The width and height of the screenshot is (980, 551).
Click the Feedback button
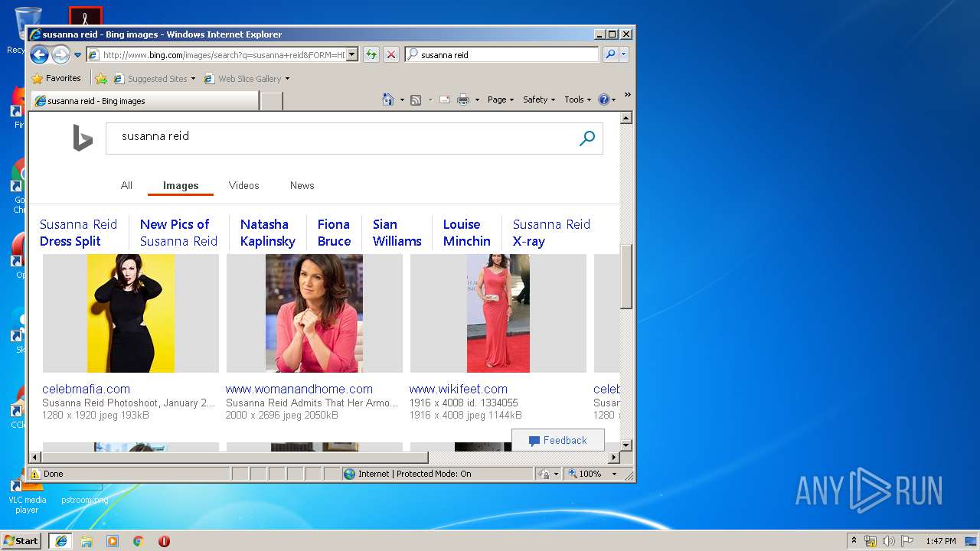tap(557, 440)
